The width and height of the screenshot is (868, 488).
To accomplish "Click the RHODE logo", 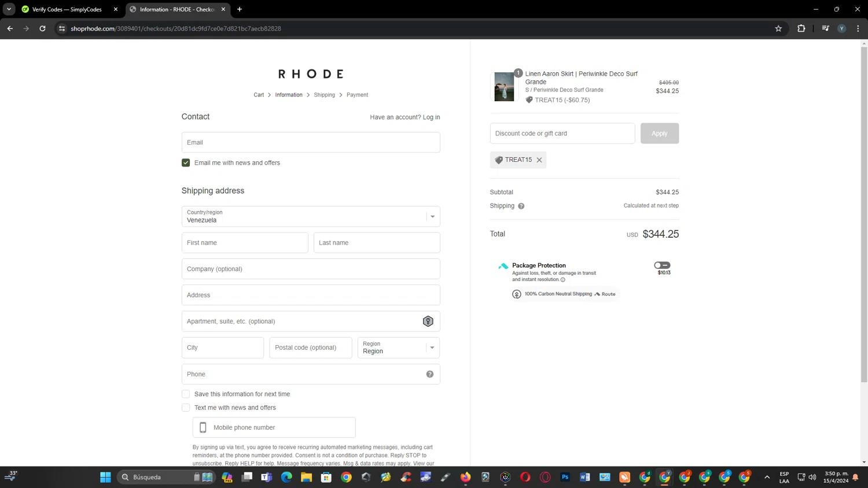I will [x=311, y=74].
